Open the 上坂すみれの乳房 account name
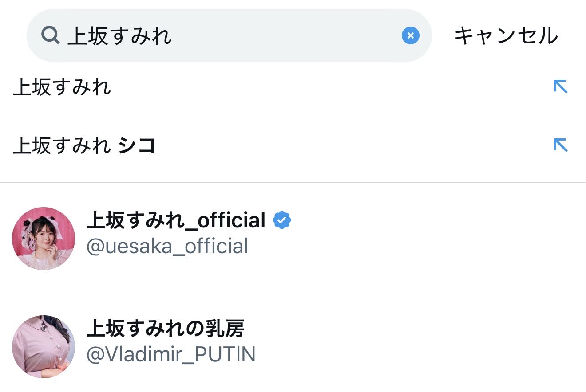 tap(165, 329)
